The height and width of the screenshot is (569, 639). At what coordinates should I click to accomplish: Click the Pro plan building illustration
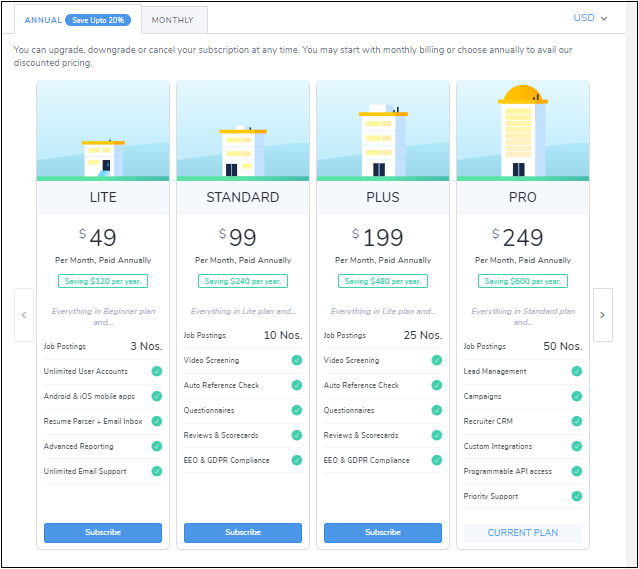(523, 130)
